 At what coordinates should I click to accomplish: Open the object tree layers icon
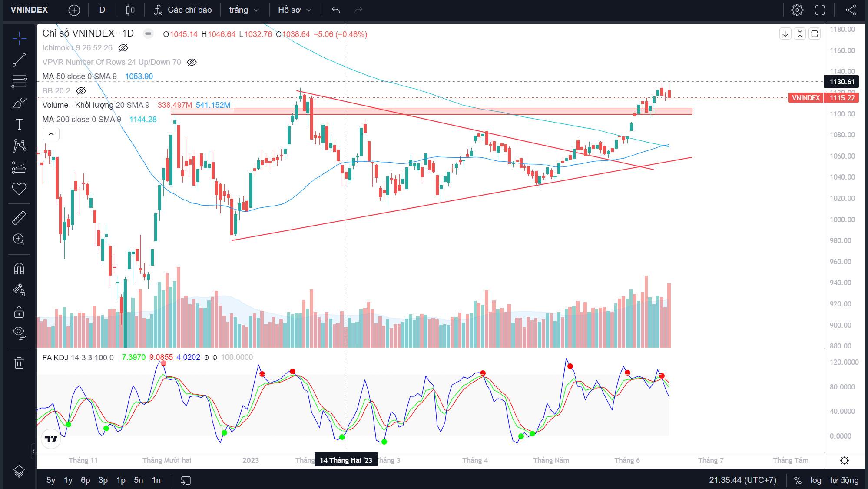[x=19, y=471]
